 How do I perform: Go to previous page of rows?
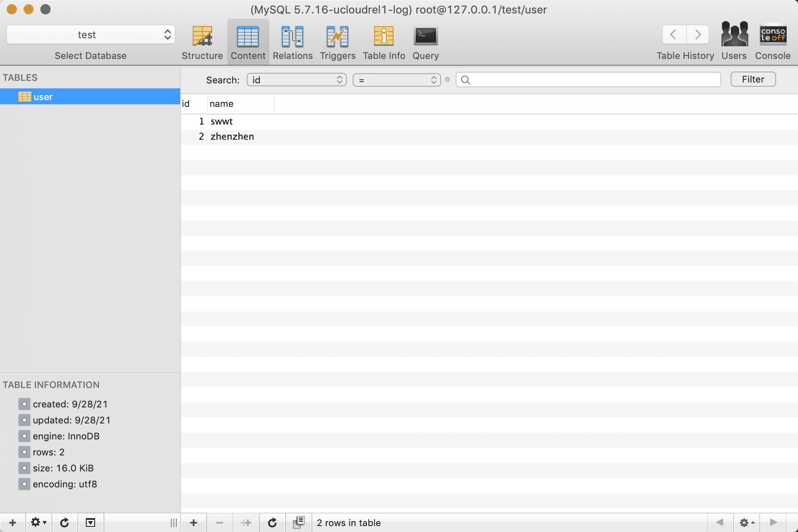coord(720,522)
